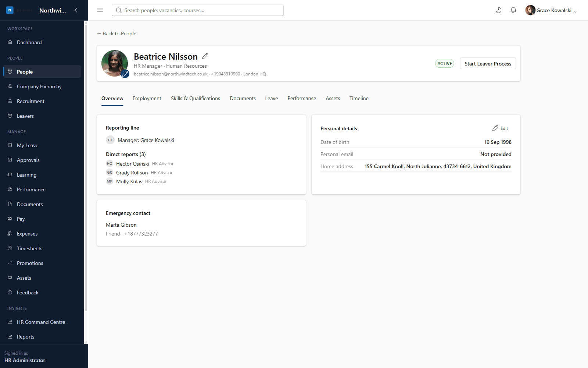
Task: Click the Approvals icon in sidebar
Action: coord(10,160)
